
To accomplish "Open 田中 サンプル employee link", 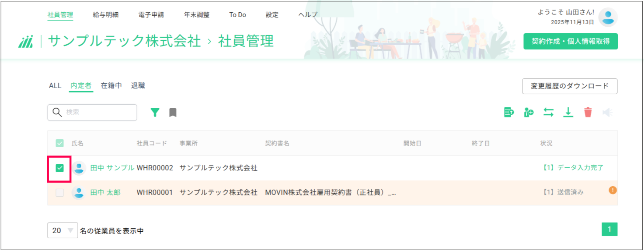I will pyautogui.click(x=112, y=168).
